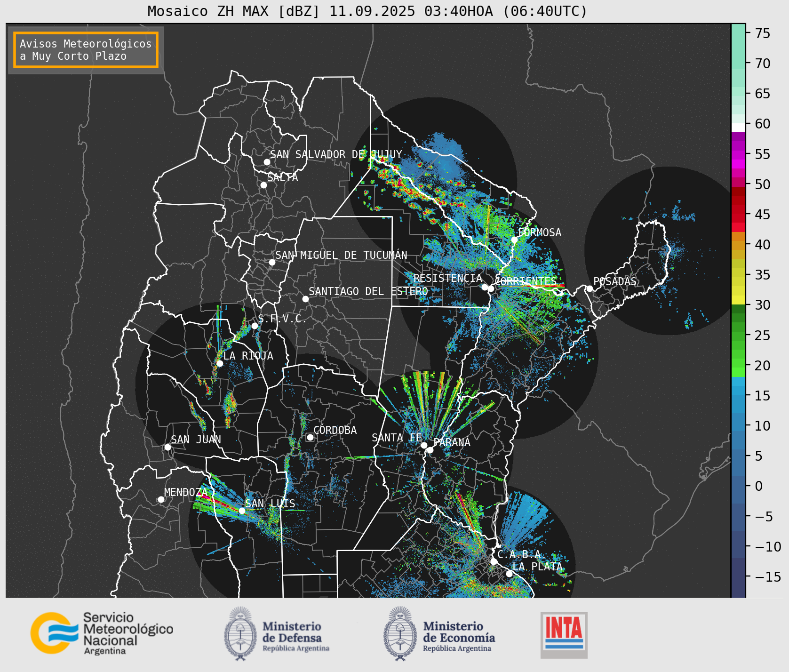Select the PARANÁ city label
Image resolution: width=789 pixels, height=672 pixels.
click(452, 442)
